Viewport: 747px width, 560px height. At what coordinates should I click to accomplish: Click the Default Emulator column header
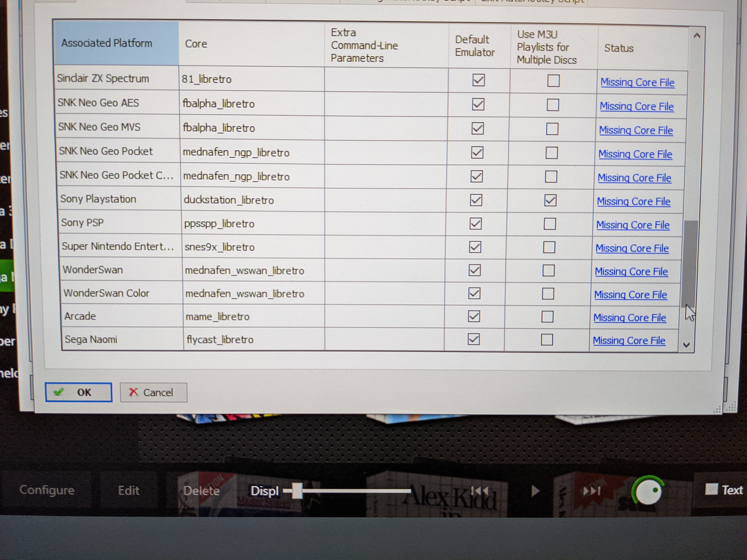(x=479, y=46)
